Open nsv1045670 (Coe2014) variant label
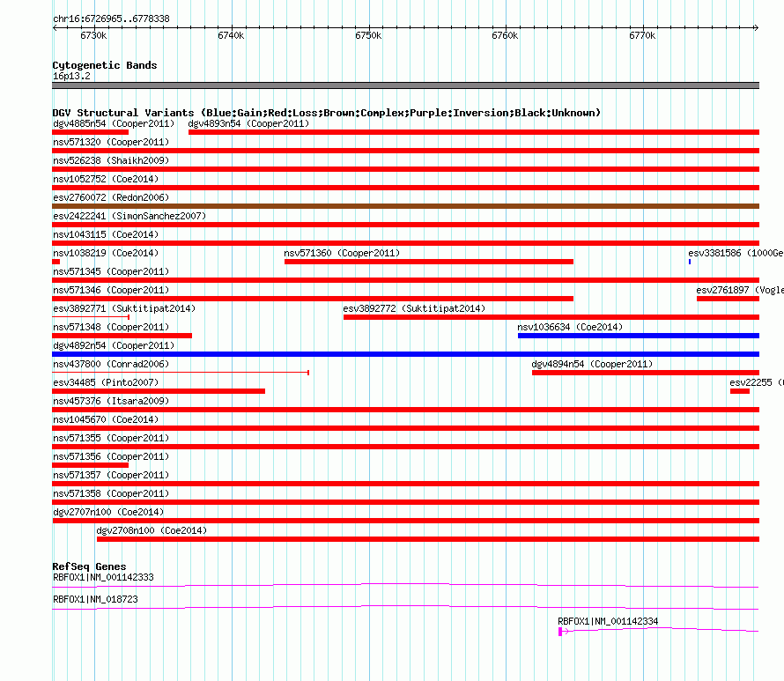 pyautogui.click(x=106, y=419)
